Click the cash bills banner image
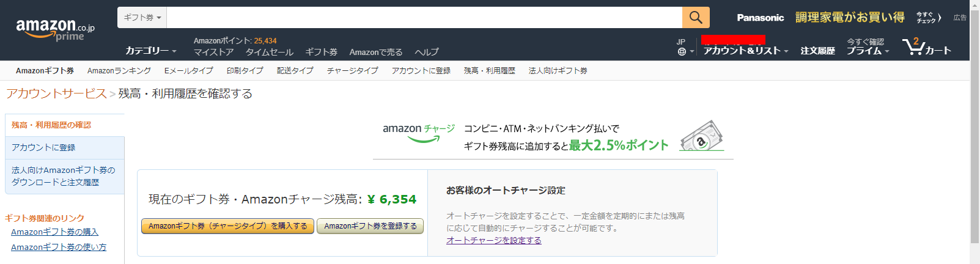Image resolution: width=980 pixels, height=264 pixels. click(702, 136)
